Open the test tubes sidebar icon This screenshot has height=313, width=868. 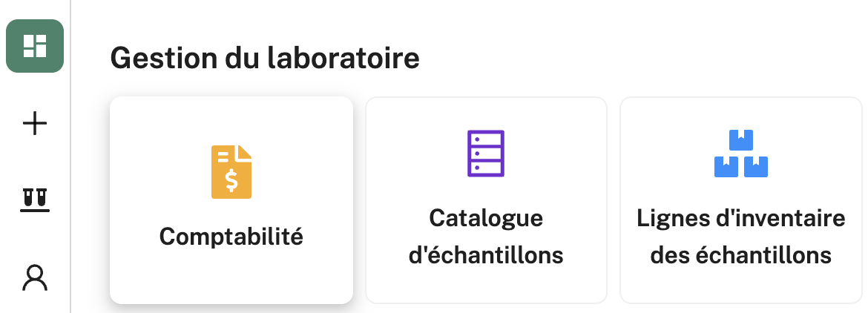tap(35, 200)
